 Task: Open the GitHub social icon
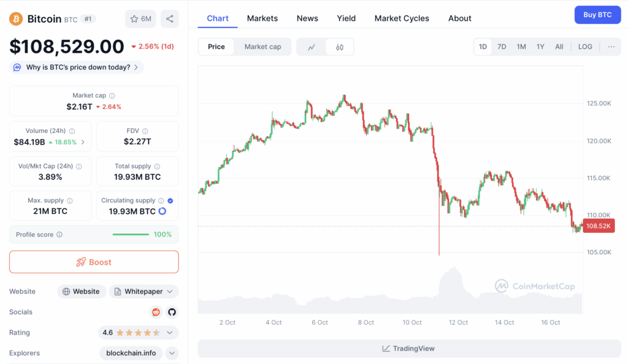click(172, 312)
